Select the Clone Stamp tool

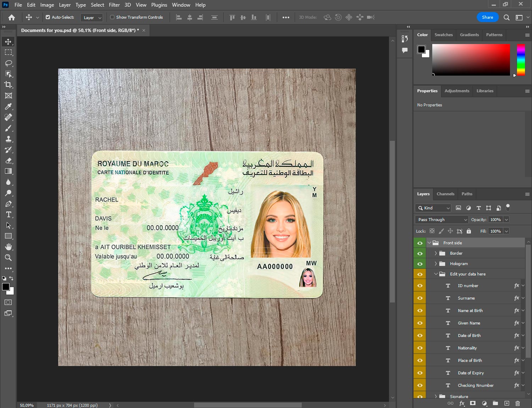click(9, 139)
